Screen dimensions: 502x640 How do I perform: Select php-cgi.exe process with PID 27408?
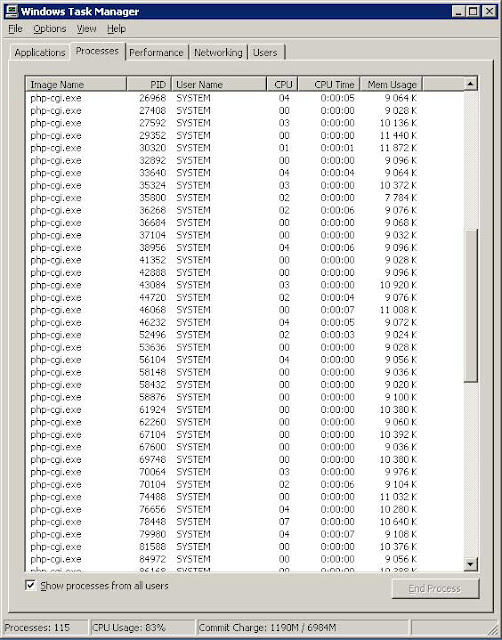(x=245, y=111)
